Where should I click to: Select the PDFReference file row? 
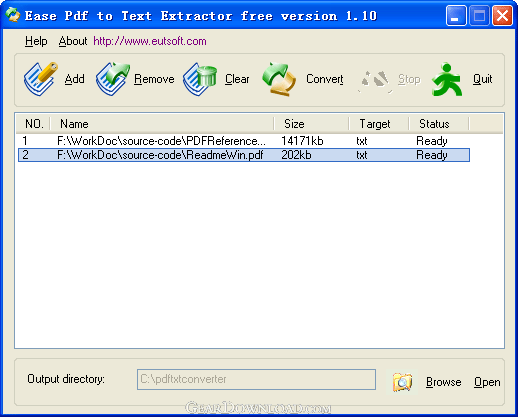[x=244, y=141]
